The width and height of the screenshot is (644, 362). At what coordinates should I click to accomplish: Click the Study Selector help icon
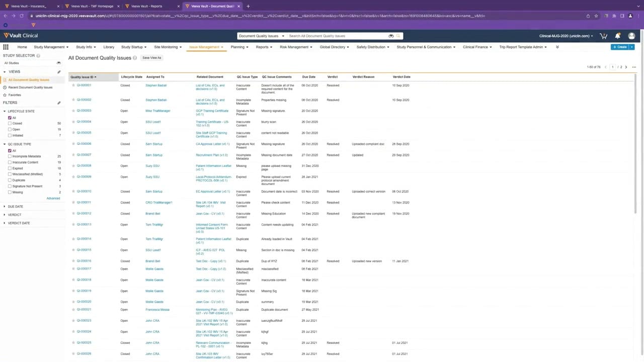pos(38,56)
